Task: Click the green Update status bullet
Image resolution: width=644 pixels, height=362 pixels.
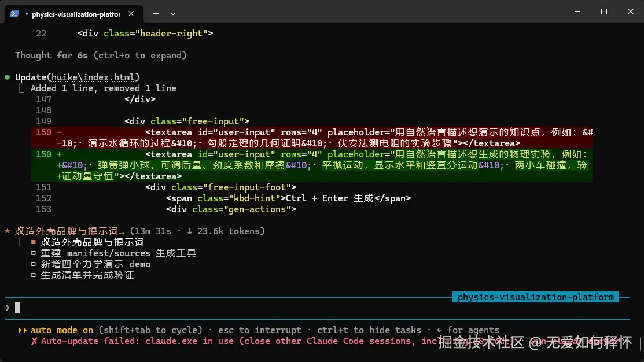Action: 8,77
